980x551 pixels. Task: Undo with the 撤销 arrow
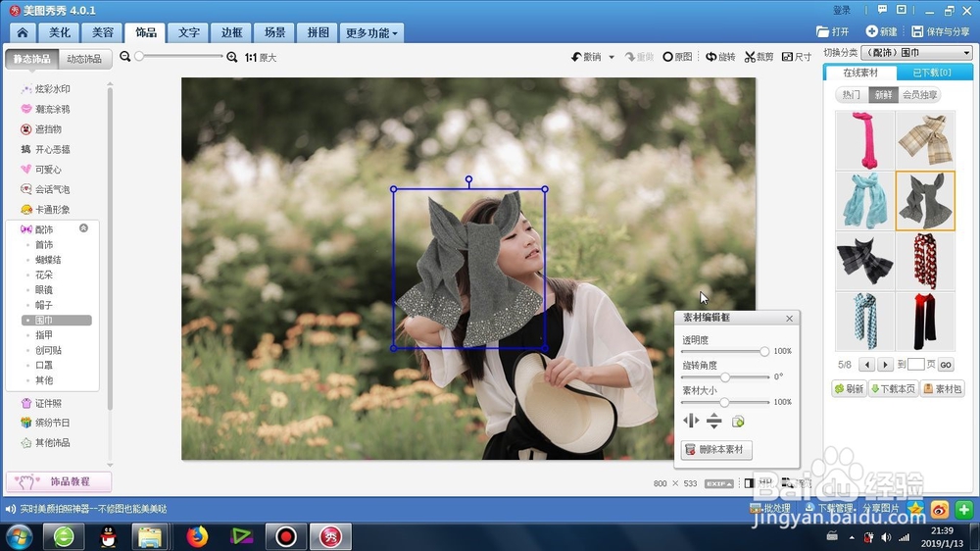point(586,57)
